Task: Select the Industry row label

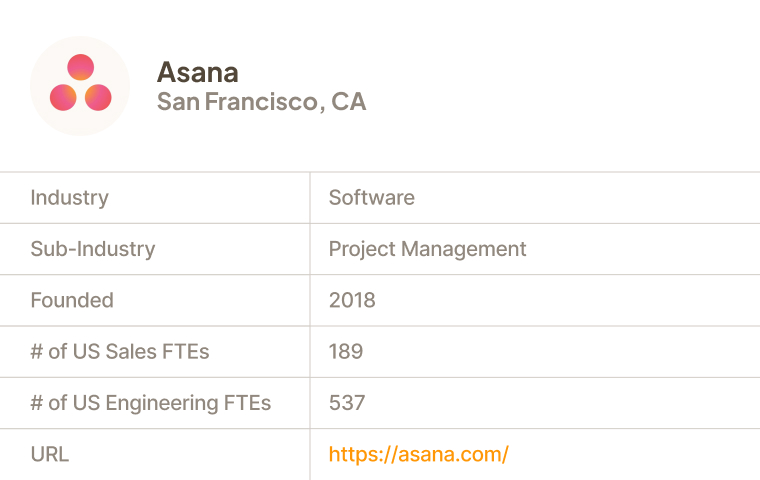Action: pos(69,198)
